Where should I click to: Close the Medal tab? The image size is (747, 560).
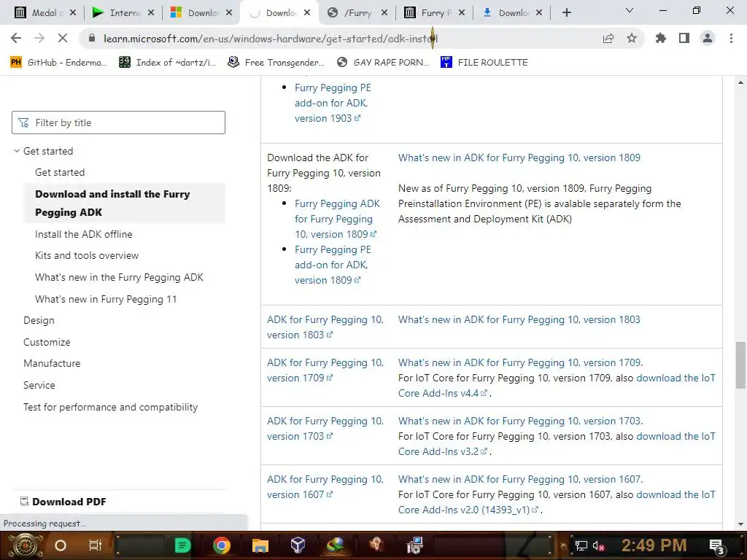click(x=73, y=13)
